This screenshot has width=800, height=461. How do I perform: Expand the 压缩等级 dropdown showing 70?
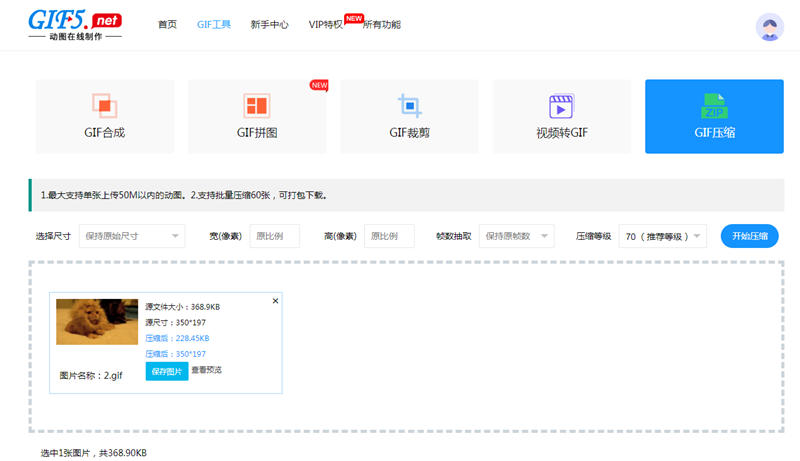(663, 236)
